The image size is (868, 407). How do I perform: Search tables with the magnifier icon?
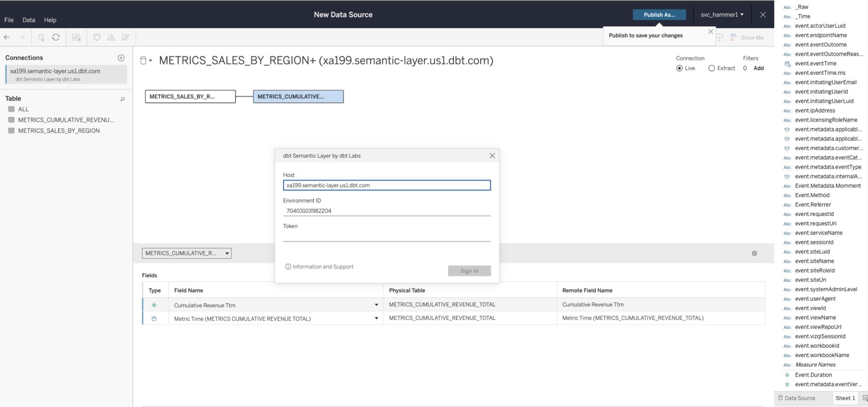[x=122, y=99]
